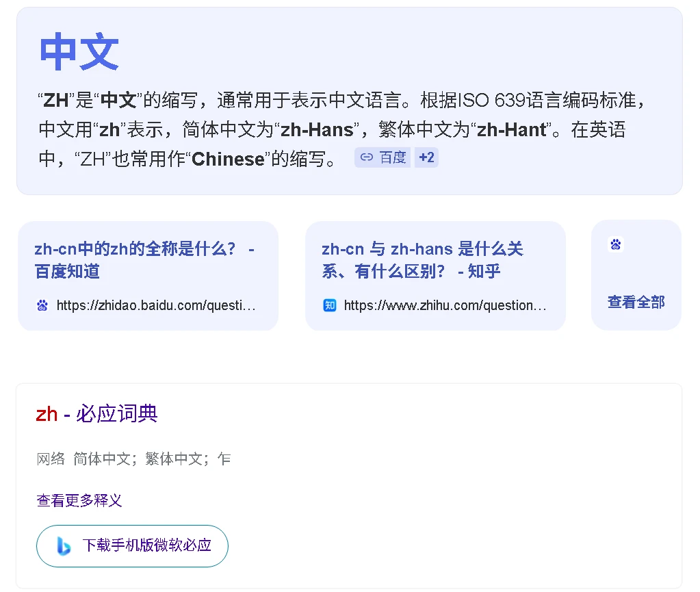Click the bold 'Chinese' word in the answer
Viewport: 700px width, 592px height.
(228, 159)
